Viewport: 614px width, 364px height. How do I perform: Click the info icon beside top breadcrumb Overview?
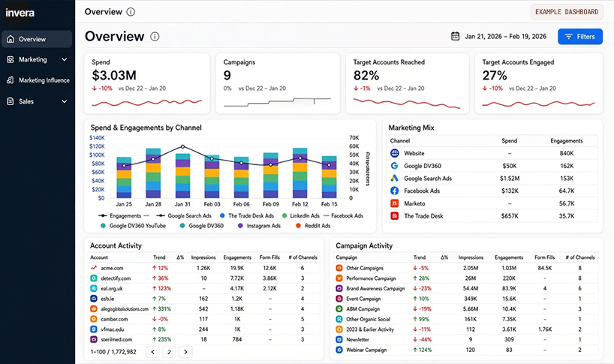click(x=131, y=12)
